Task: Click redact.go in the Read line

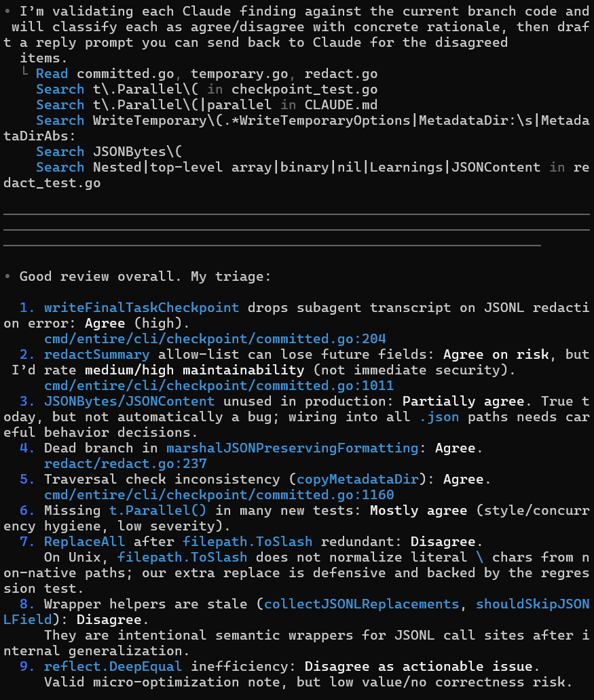Action: pyautogui.click(x=341, y=74)
